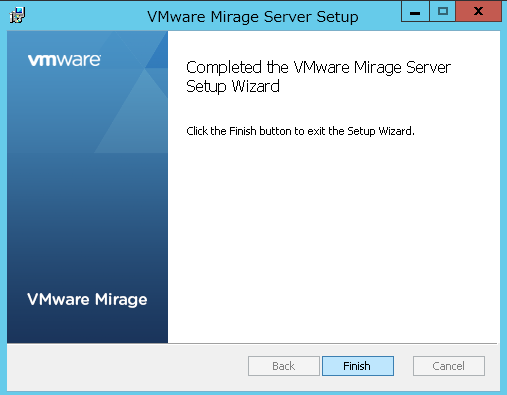This screenshot has height=395, width=507.
Task: Click the Finish button
Action: pos(358,366)
